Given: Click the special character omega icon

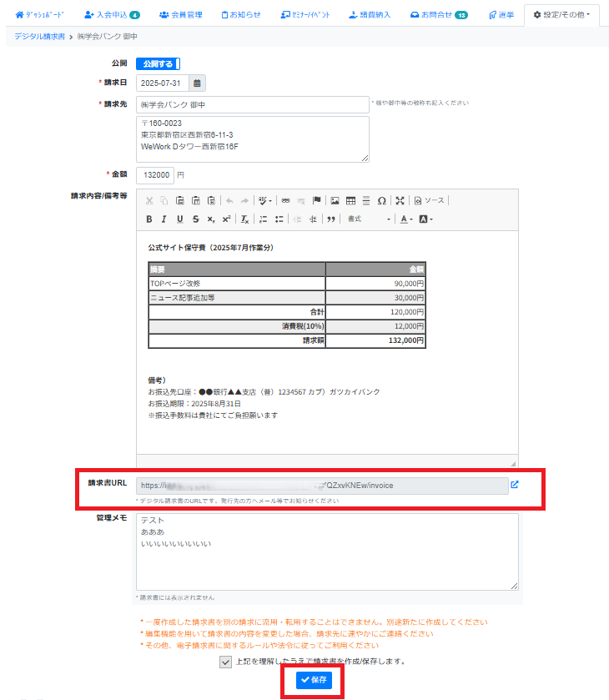Looking at the screenshot, I should [x=381, y=200].
